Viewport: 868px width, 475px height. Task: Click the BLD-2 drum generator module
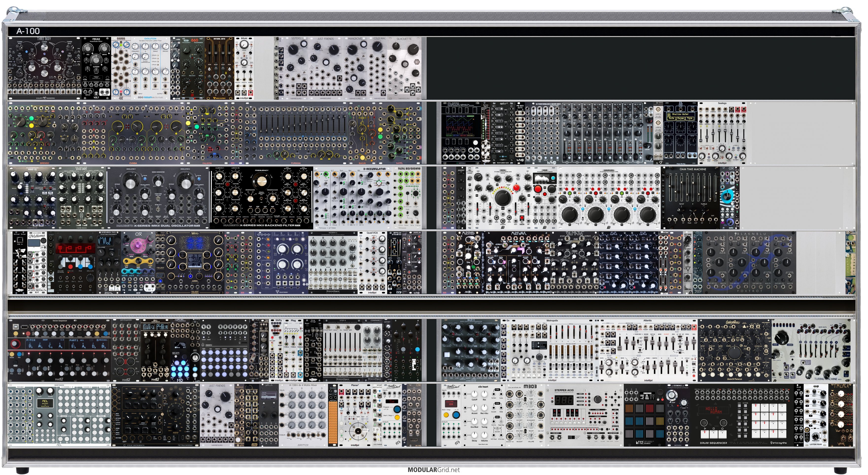click(x=471, y=350)
